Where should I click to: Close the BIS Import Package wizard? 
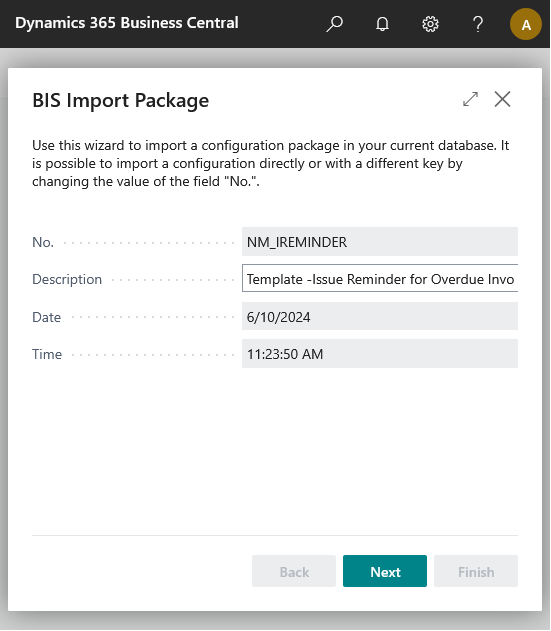[502, 99]
